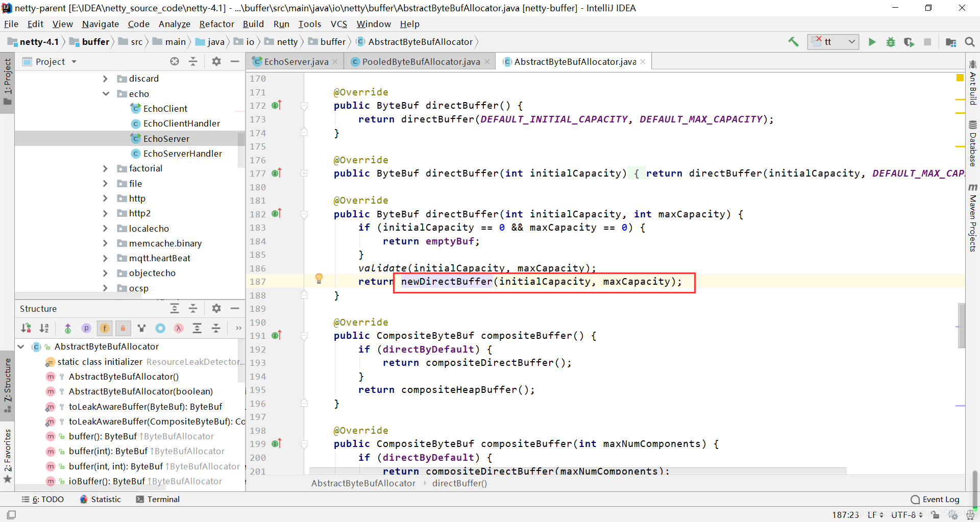Start debugging with the green bug icon
Viewport: 980px width, 522px height.
(x=891, y=42)
